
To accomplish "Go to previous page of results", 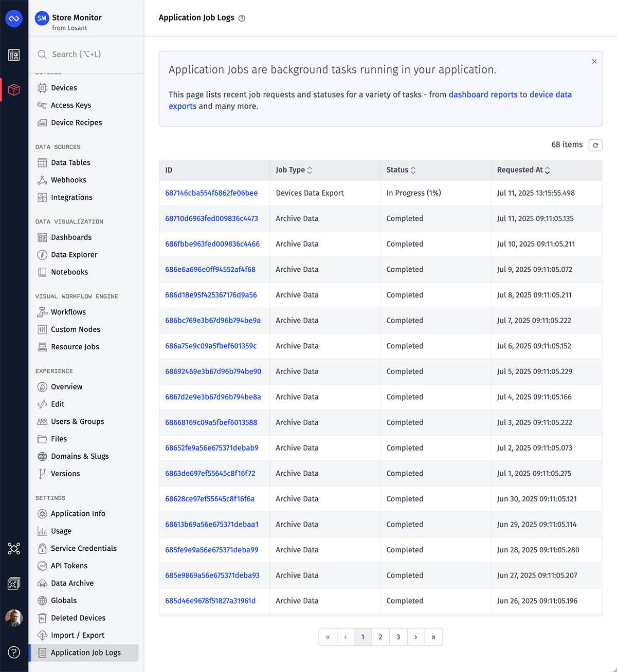I will pos(346,637).
